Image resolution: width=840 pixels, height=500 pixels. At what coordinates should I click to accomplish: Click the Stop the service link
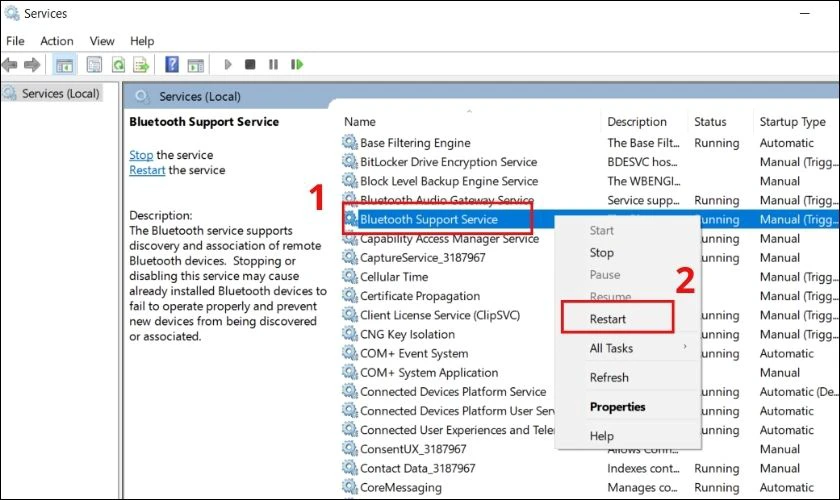pos(141,155)
